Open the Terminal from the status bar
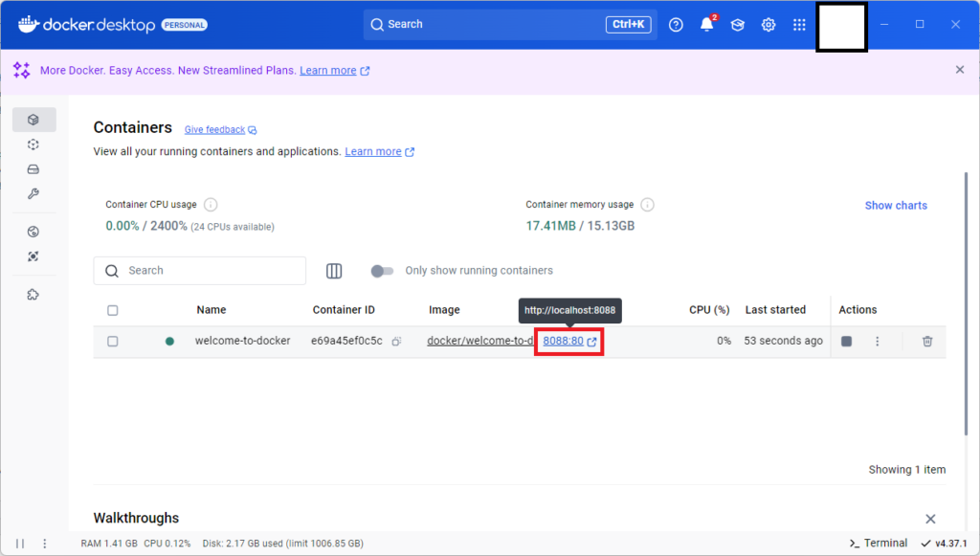 click(x=879, y=543)
